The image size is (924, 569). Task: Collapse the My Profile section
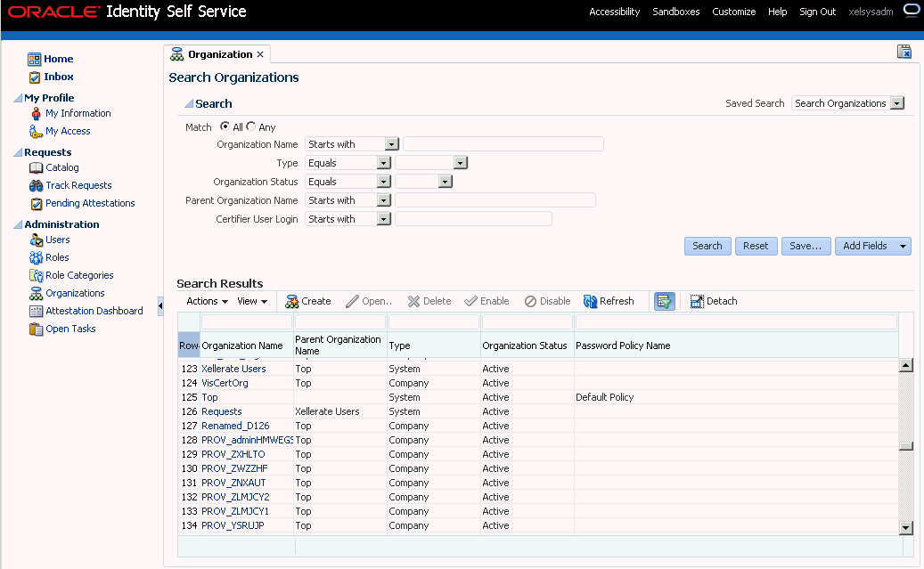pyautogui.click(x=18, y=98)
